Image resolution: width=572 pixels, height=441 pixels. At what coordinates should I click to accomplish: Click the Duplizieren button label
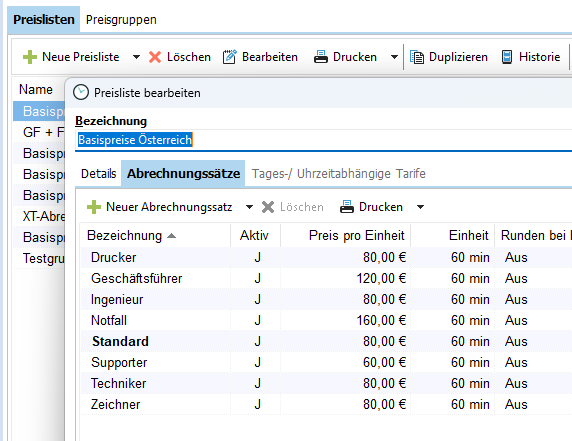(x=458, y=57)
